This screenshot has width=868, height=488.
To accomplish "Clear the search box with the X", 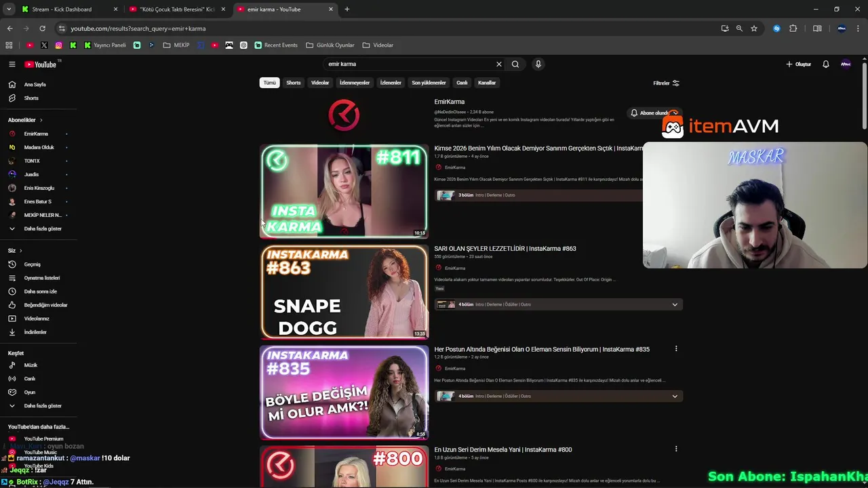I will [499, 64].
